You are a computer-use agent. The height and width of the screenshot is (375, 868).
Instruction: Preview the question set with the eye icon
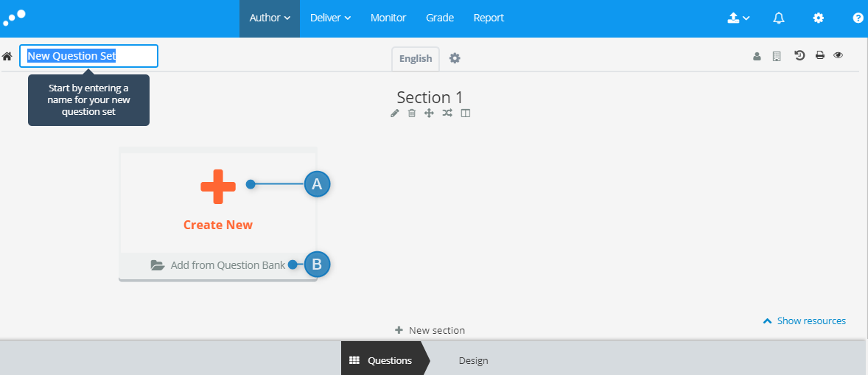point(838,55)
